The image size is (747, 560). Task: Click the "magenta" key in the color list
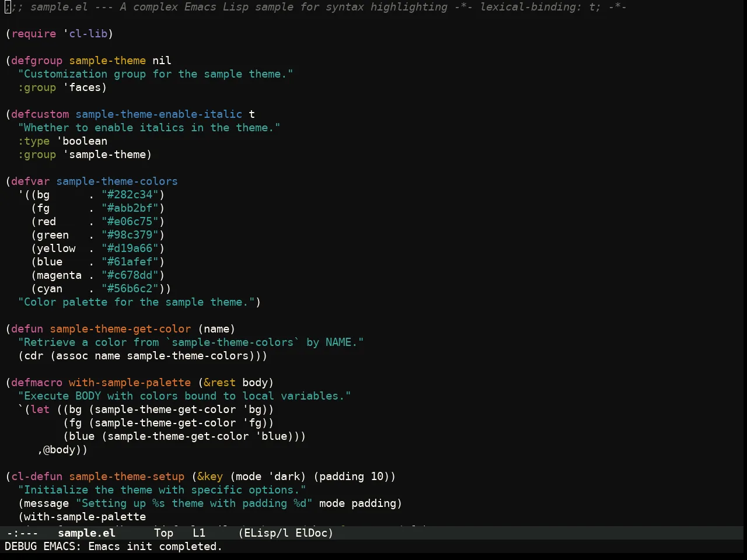click(x=59, y=275)
